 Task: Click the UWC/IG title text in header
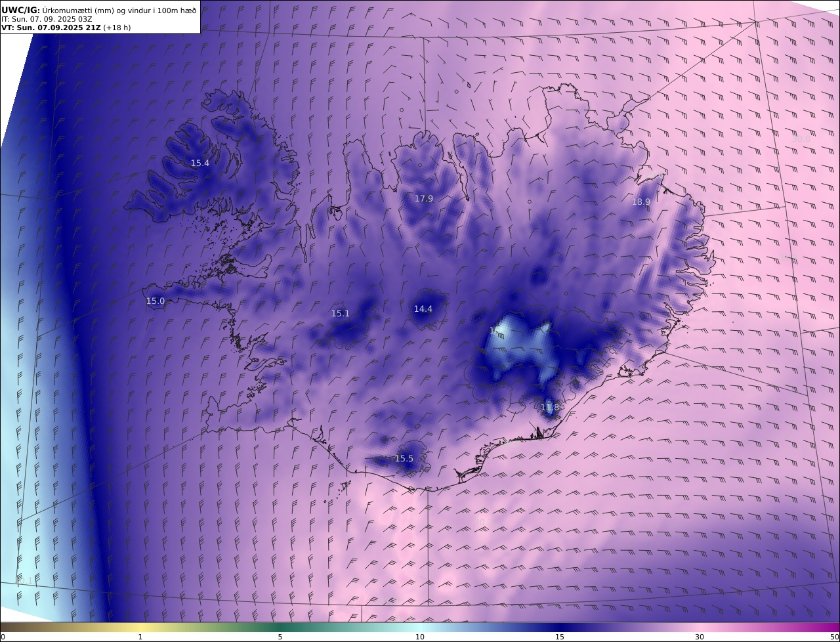tap(20, 10)
